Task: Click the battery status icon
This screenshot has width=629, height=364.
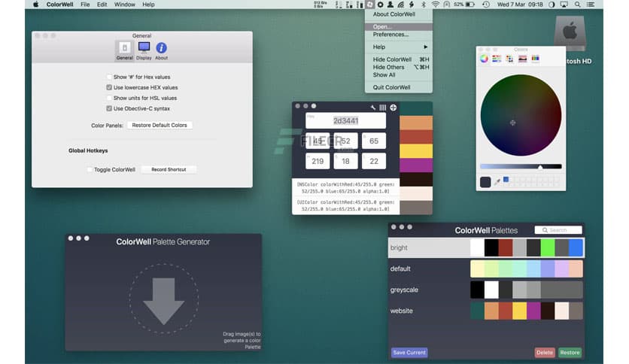Action: [470, 5]
